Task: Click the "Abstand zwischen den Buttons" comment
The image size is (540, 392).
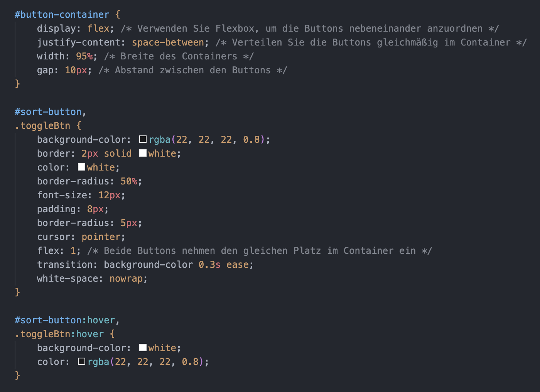Action: (192, 70)
